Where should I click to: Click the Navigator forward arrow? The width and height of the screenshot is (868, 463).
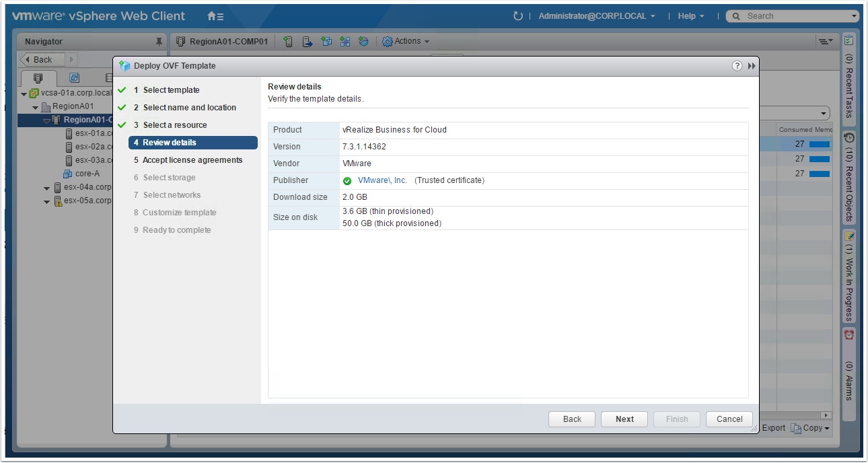pos(71,59)
